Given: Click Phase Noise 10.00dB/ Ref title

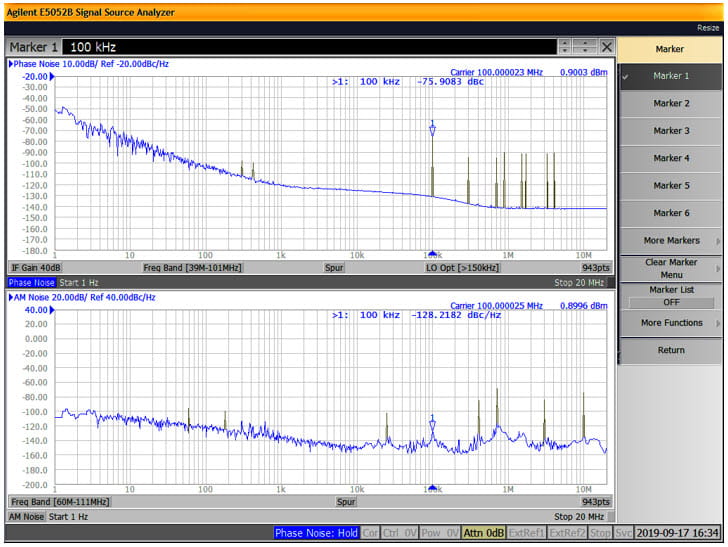Looking at the screenshot, I should tap(91, 64).
